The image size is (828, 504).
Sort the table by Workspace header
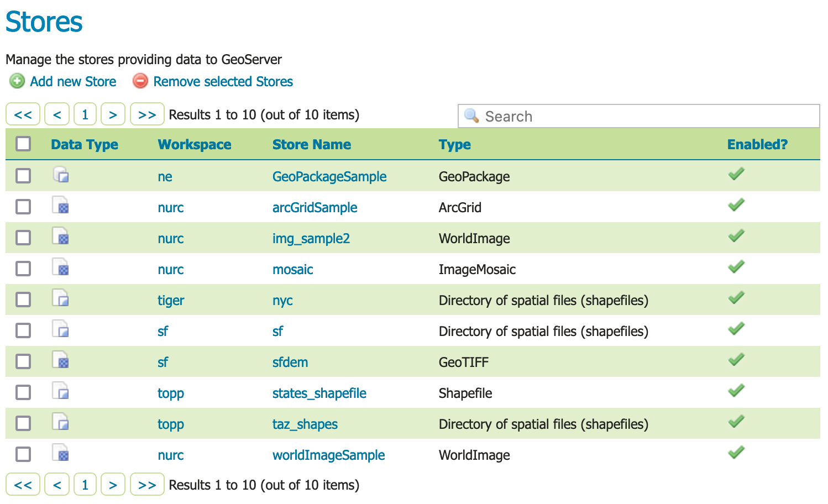(x=194, y=145)
